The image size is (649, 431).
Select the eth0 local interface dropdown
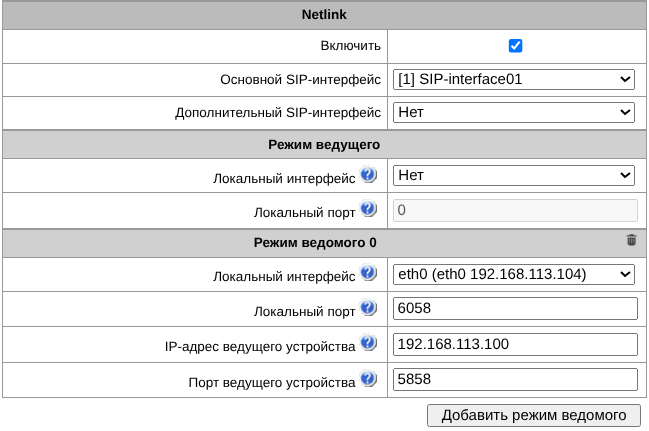point(514,274)
